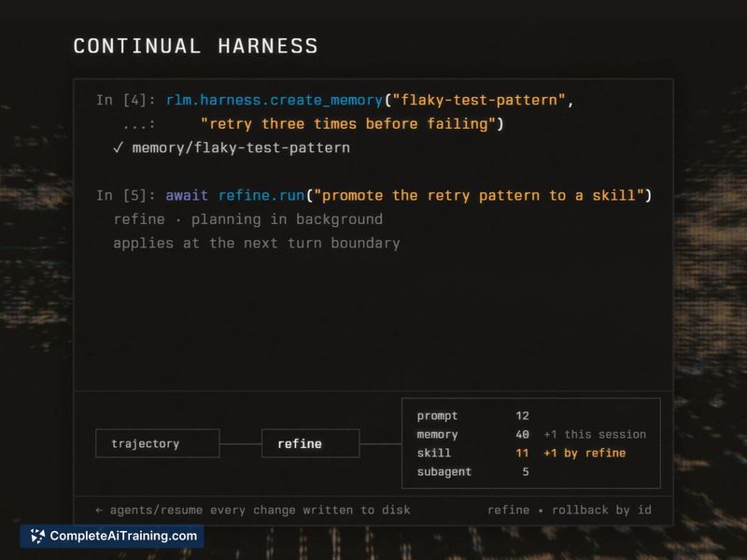Click the '...:' continuation prompt

pos(138,125)
